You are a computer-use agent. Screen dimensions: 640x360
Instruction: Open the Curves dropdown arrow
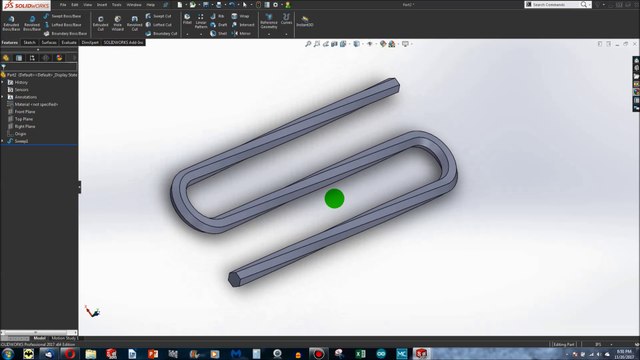point(287,34)
